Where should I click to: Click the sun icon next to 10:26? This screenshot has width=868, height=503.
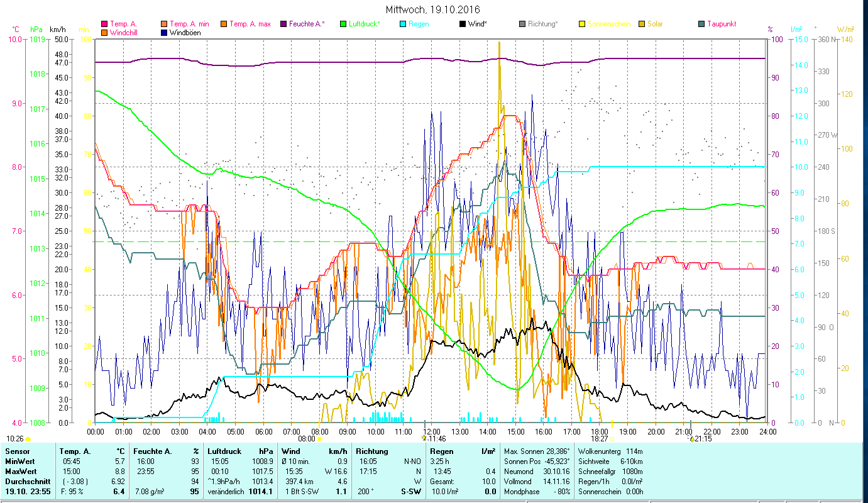point(28,439)
